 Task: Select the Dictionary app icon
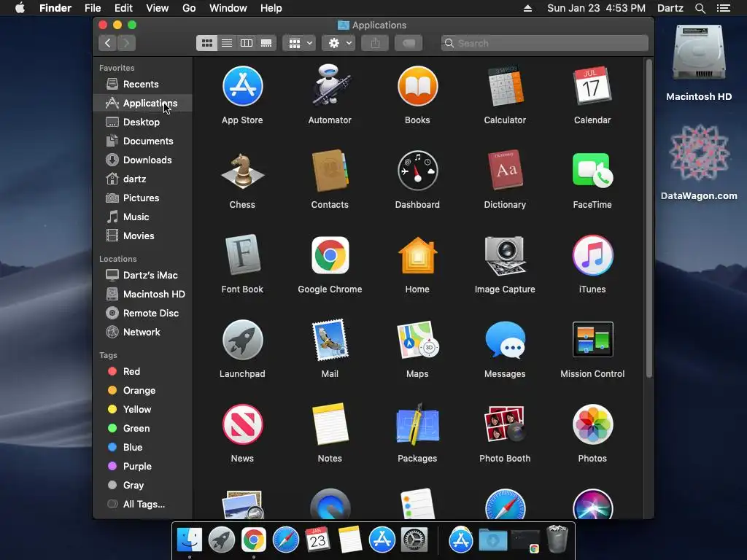coord(505,171)
